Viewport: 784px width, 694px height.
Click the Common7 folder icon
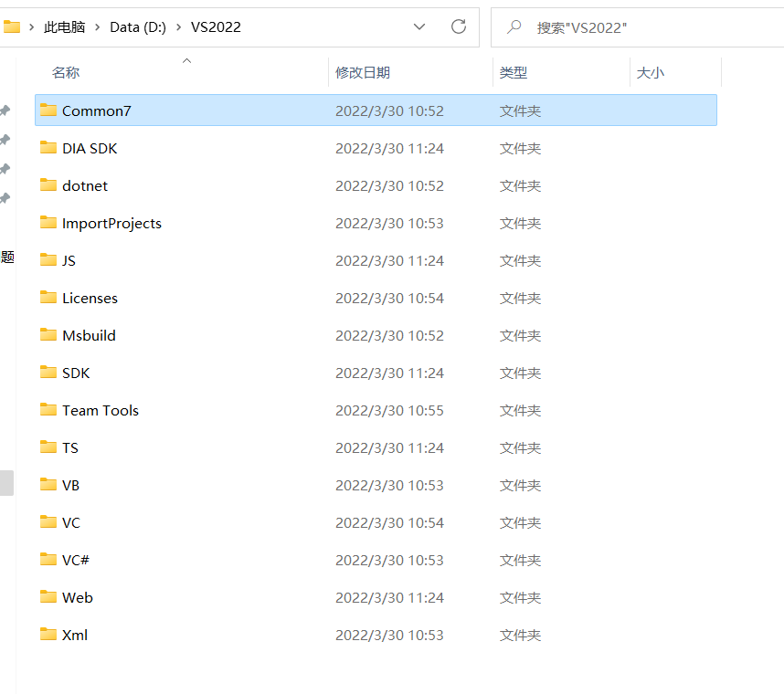pos(48,110)
